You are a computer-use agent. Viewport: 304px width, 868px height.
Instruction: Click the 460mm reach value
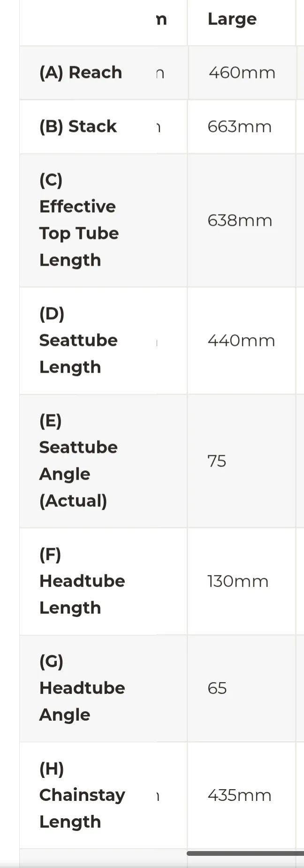click(242, 73)
